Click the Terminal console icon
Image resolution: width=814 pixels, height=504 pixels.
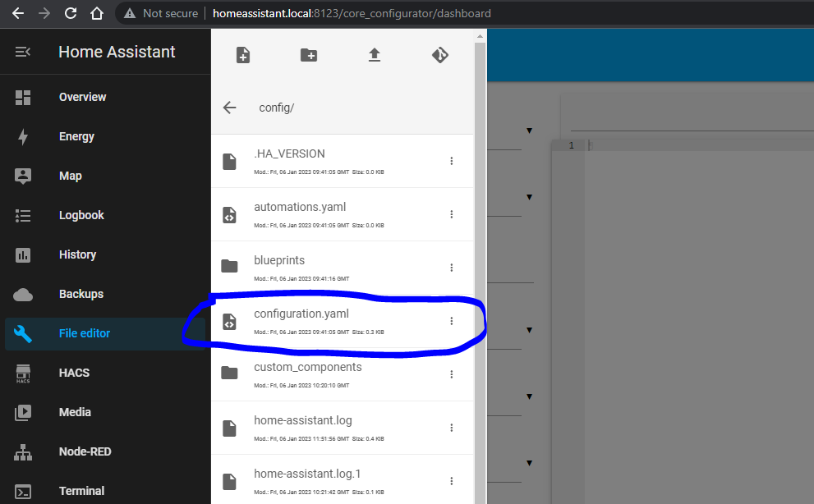point(23,492)
